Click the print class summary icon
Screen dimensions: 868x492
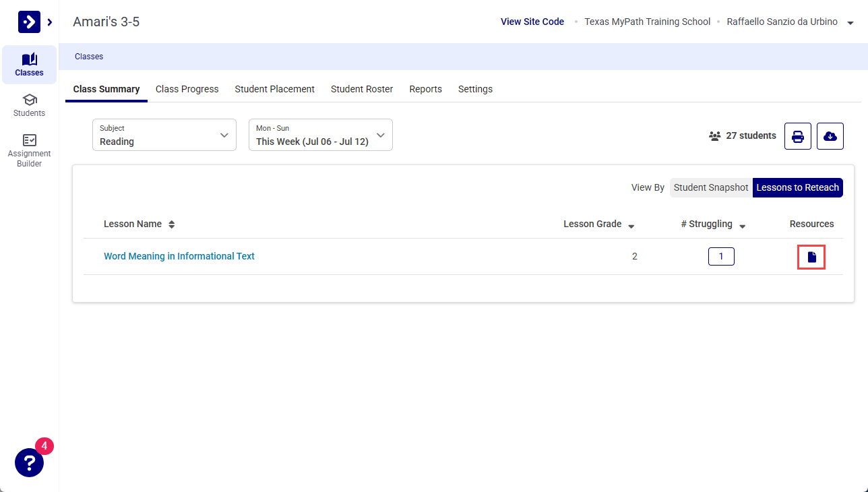pos(798,136)
